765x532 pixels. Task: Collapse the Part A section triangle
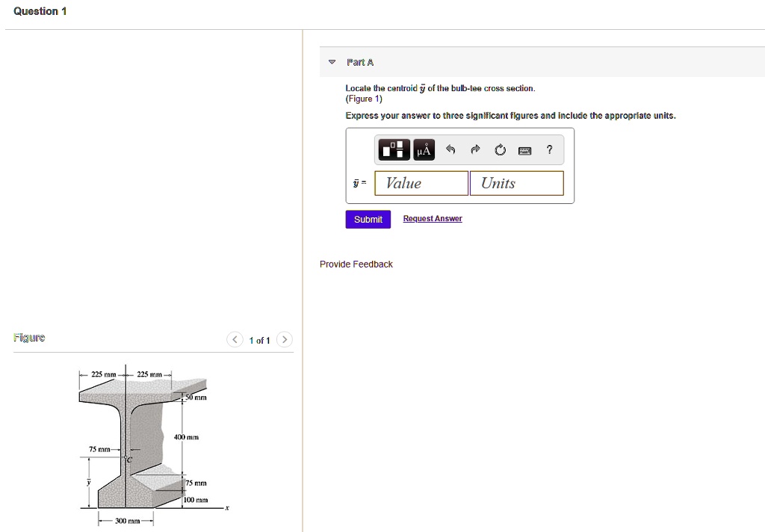click(x=332, y=62)
